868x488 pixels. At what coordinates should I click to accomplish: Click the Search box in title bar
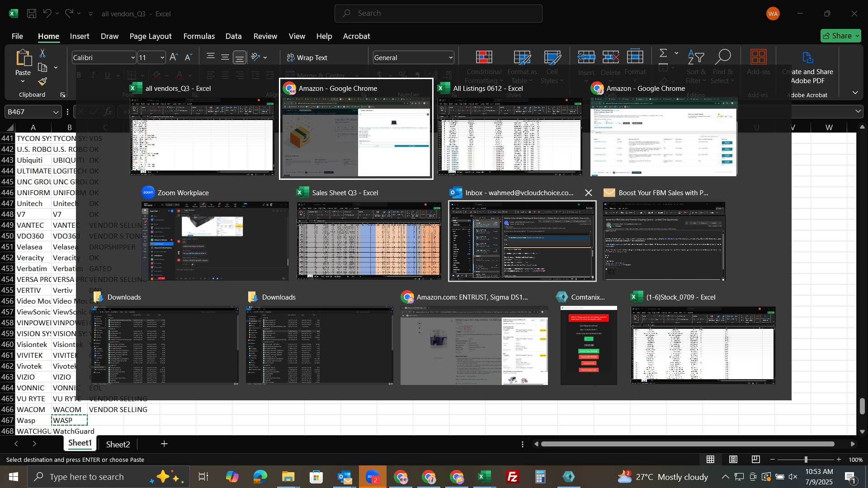[439, 14]
